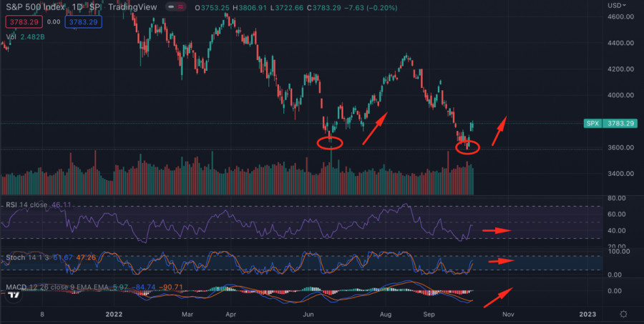Screen dimensions: 644x324
Task: Click the RSI 60.00 scale label
Action: (615, 215)
